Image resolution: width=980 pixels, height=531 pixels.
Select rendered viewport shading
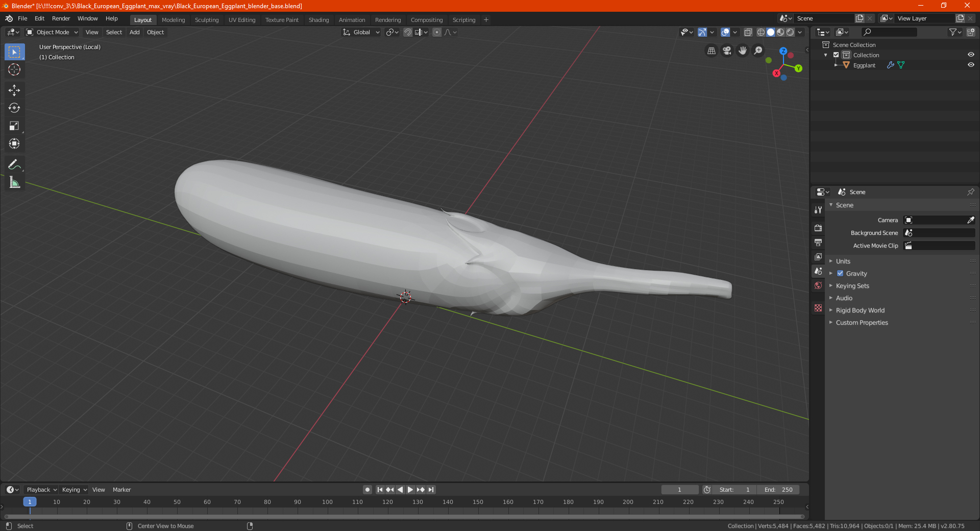coord(790,32)
